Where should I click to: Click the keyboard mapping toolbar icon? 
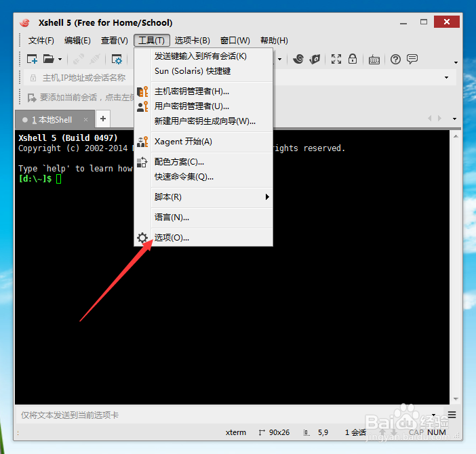(x=374, y=60)
